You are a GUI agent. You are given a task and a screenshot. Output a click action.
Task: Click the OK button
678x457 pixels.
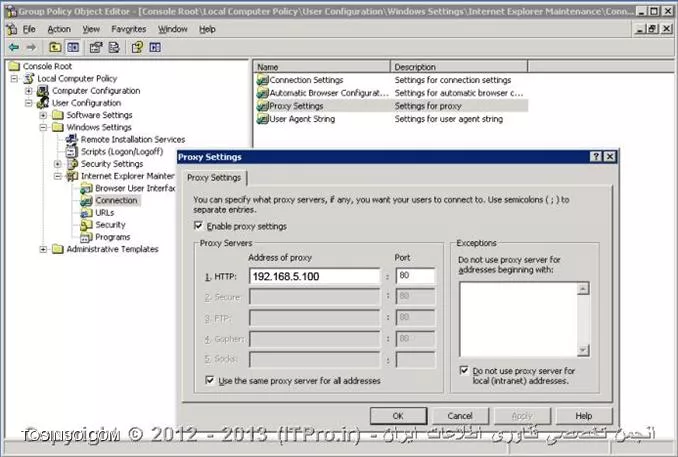tap(398, 415)
